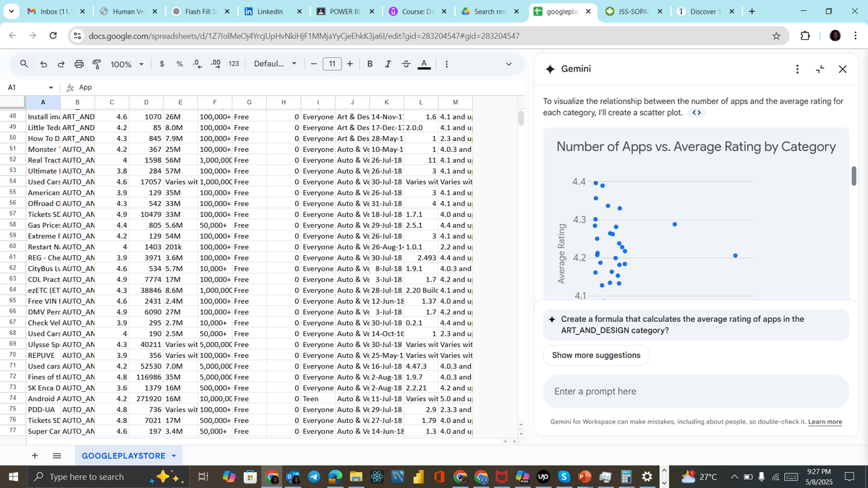Open the notification center
Screen dimensions: 868x488
(851, 476)
